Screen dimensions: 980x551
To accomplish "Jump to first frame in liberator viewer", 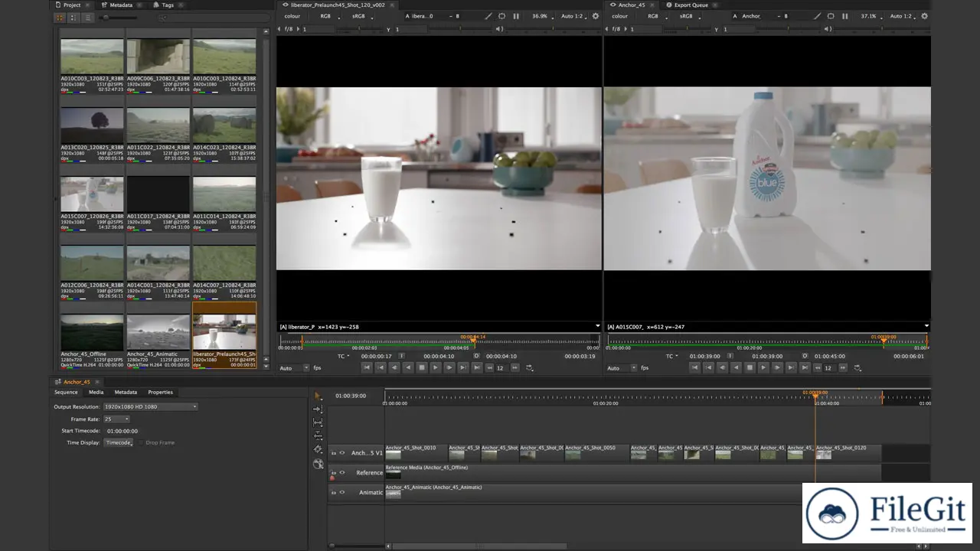I will [367, 368].
